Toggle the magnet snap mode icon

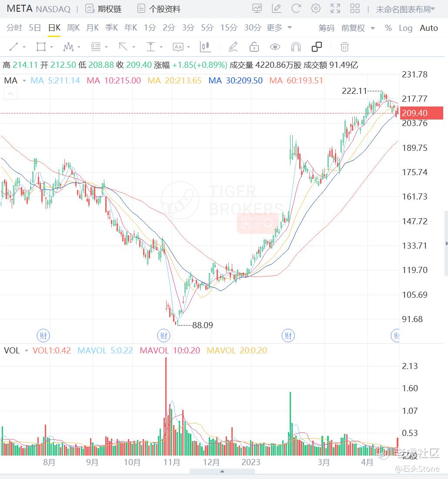296,47
